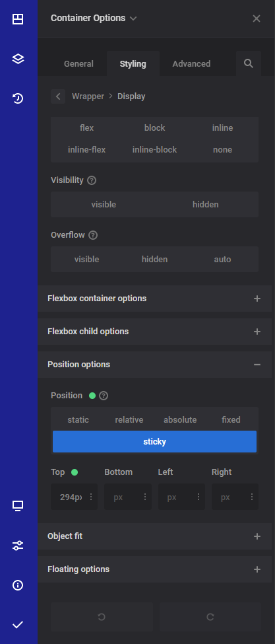Screen dimensions: 275x644
Task: Open the page options sliders icon
Action: (x=18, y=546)
